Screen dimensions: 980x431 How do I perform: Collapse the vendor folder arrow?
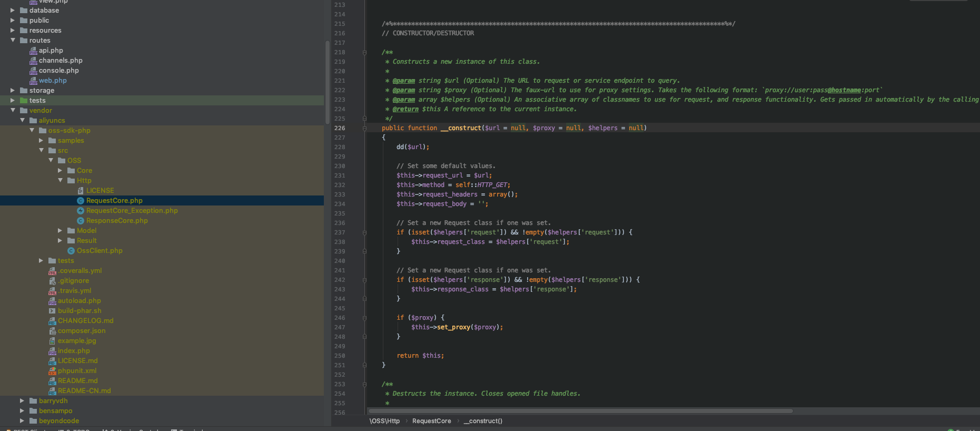13,111
